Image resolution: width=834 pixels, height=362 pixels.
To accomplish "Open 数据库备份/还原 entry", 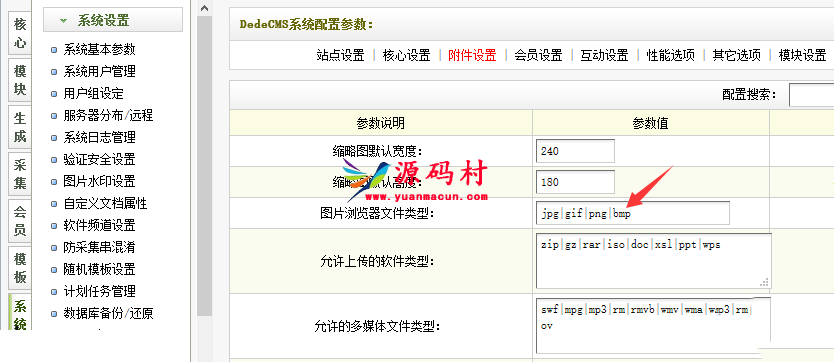I will click(108, 314).
